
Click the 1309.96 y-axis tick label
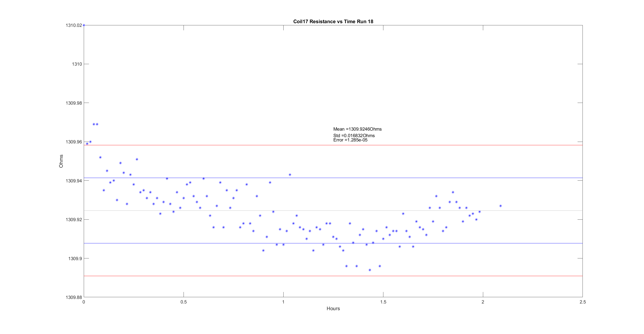(74, 142)
